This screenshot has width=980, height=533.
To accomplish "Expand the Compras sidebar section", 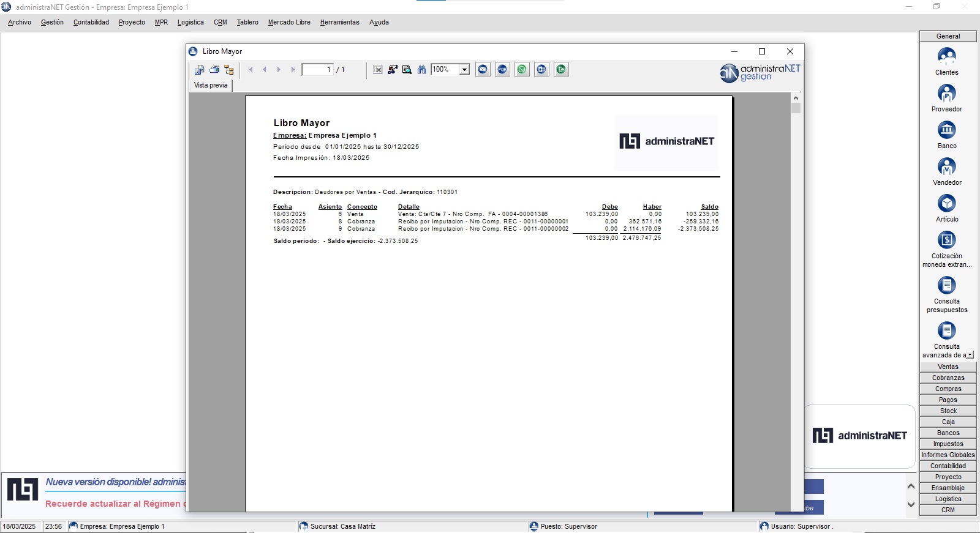I will [948, 389].
